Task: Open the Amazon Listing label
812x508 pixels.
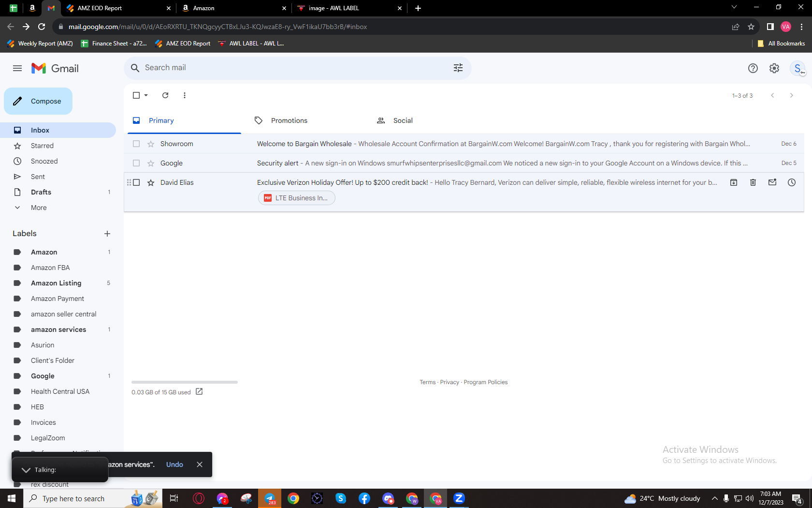Action: point(58,283)
